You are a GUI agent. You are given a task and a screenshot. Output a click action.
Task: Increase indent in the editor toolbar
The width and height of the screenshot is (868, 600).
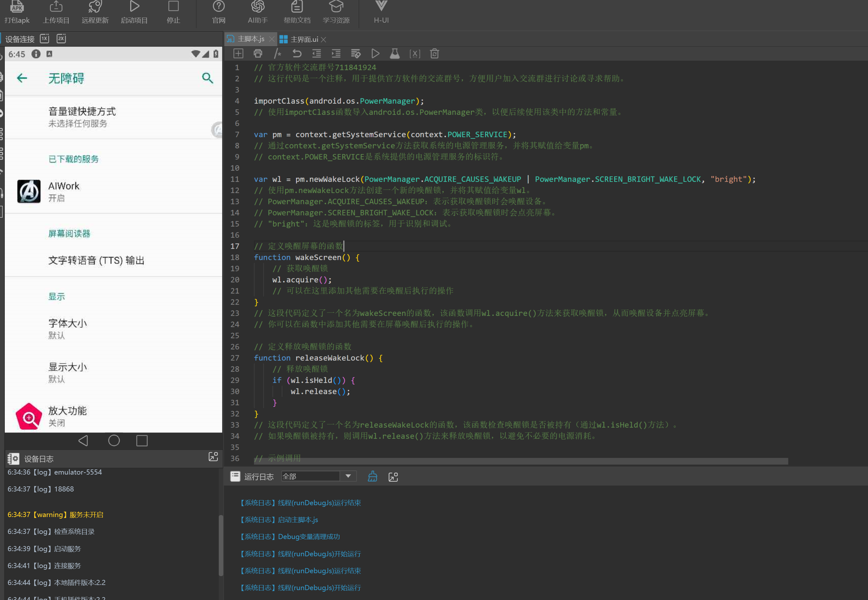click(336, 53)
